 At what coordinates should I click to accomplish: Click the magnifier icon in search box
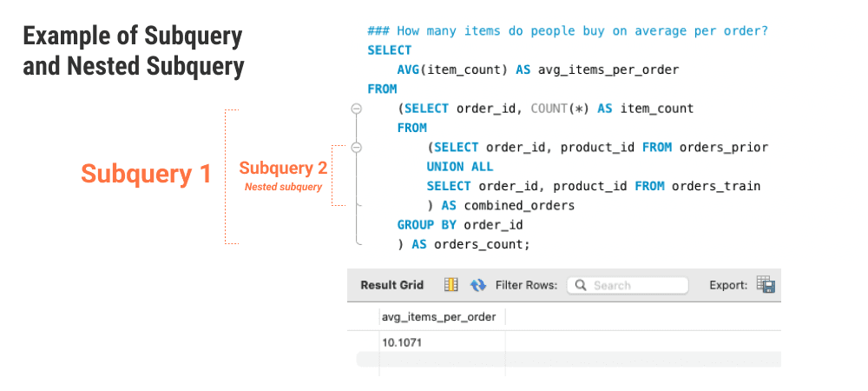tap(581, 285)
